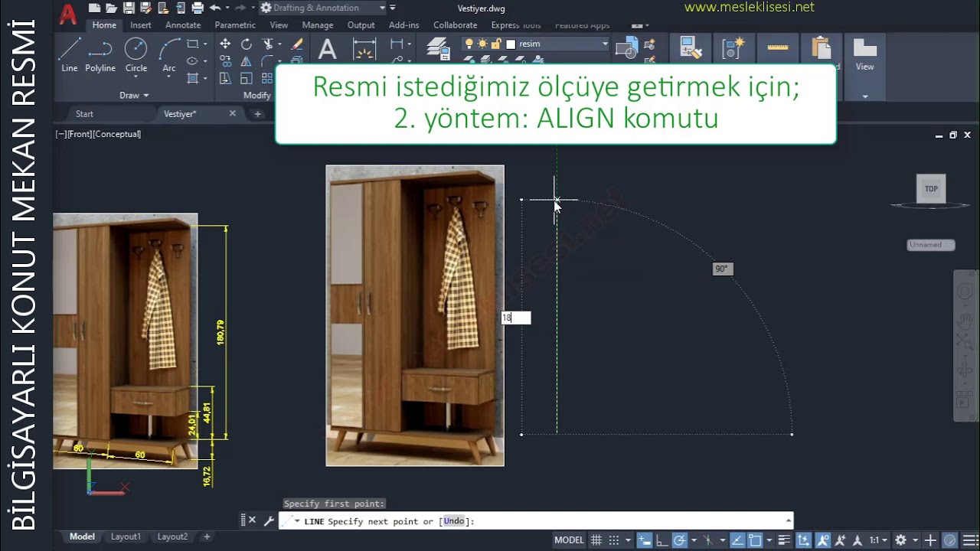Select the Array tool
The height and width of the screenshot is (551, 980).
pyautogui.click(x=267, y=78)
